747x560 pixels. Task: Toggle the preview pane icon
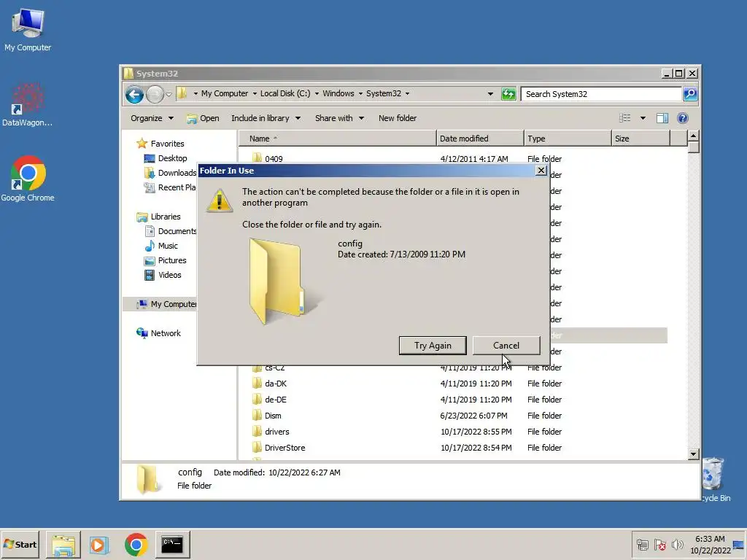click(x=662, y=118)
